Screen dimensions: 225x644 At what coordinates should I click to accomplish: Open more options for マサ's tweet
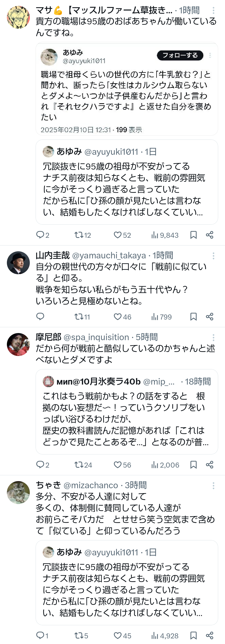tap(213, 10)
